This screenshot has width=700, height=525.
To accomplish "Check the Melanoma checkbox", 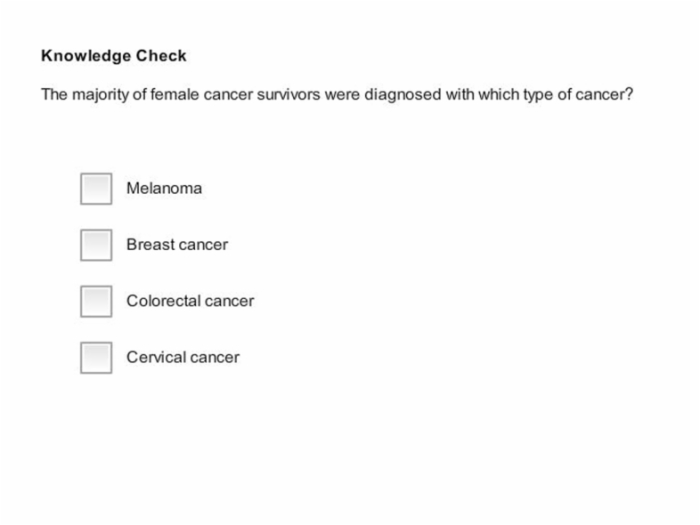I will pos(96,189).
